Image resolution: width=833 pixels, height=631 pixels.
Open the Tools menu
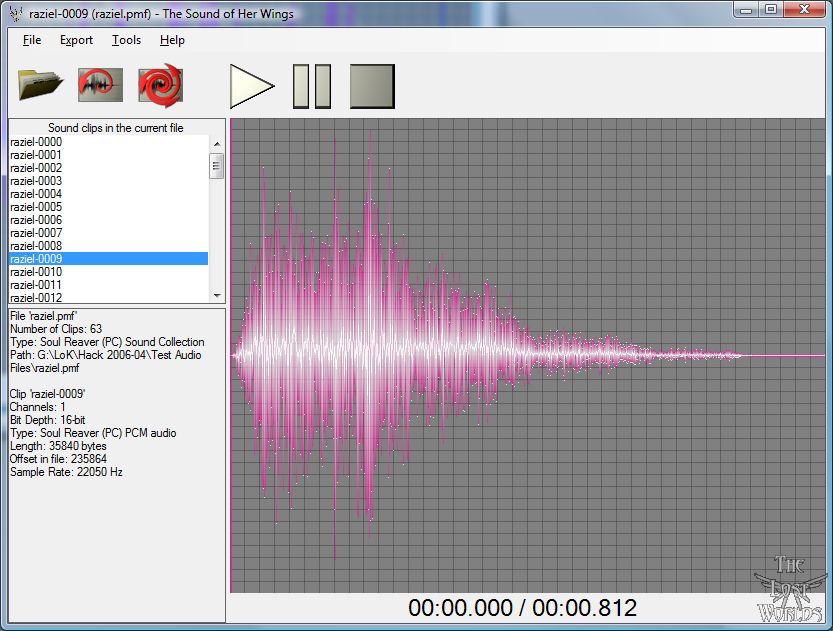tap(126, 40)
